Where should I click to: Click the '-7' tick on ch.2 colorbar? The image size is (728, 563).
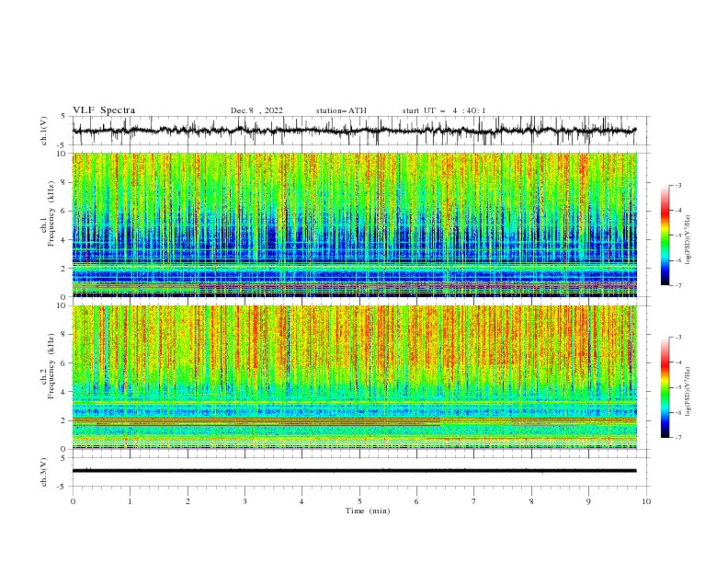(x=677, y=437)
